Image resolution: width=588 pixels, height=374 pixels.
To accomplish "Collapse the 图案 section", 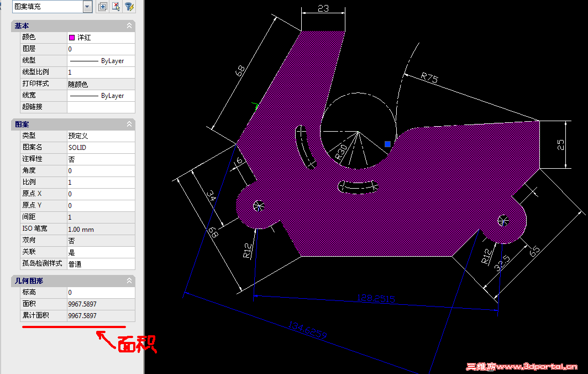I will [129, 124].
